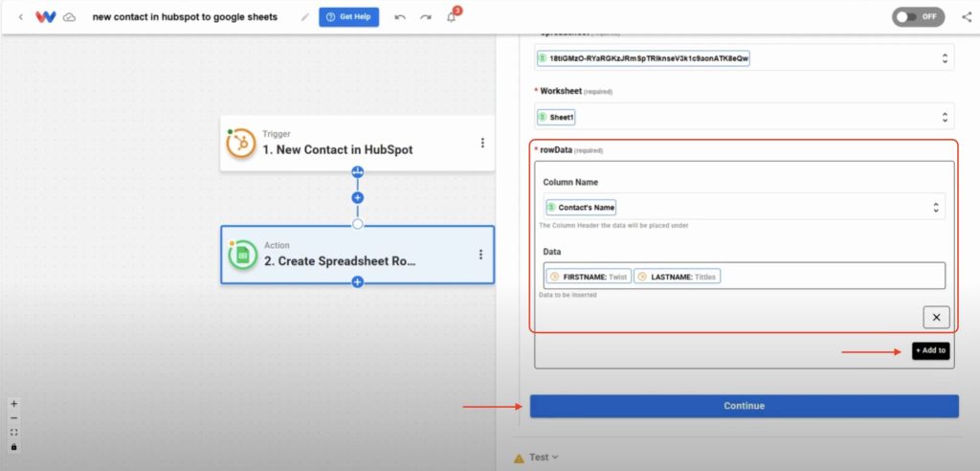Select the FIRSTNAME: Twist data tag
Image resolution: width=980 pixels, height=471 pixels.
[589, 277]
